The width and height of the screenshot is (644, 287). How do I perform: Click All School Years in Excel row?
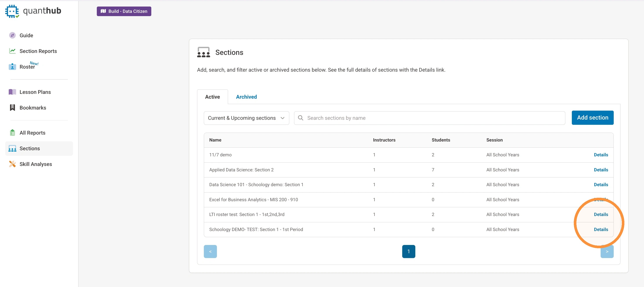[x=503, y=200]
